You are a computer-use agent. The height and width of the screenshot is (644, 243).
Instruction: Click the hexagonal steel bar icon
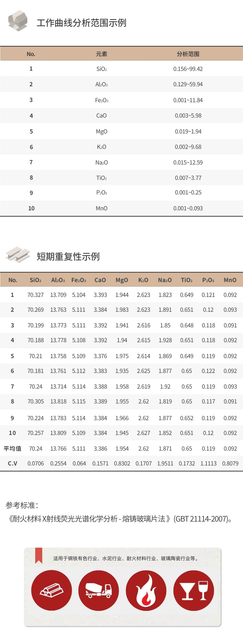tap(18, 21)
